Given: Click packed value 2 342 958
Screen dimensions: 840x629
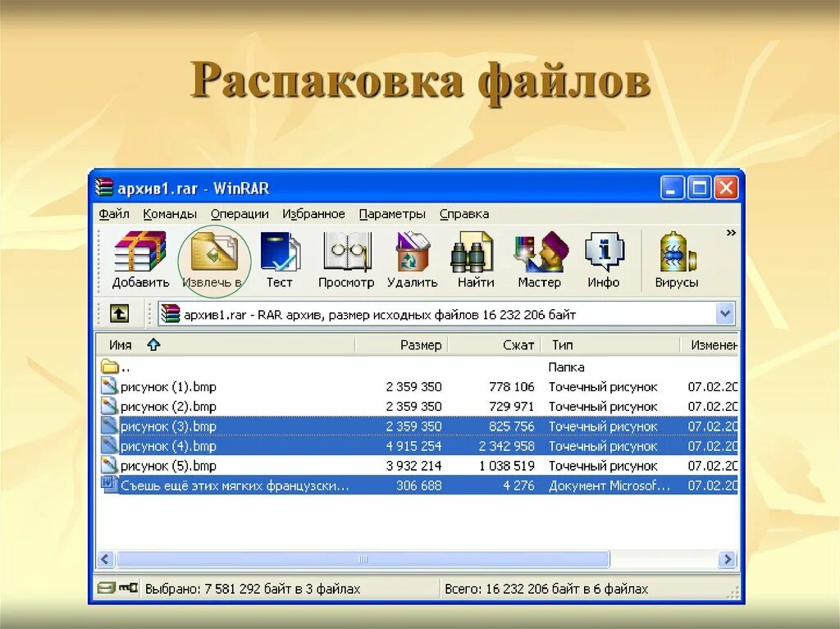Looking at the screenshot, I should pyautogui.click(x=506, y=446).
